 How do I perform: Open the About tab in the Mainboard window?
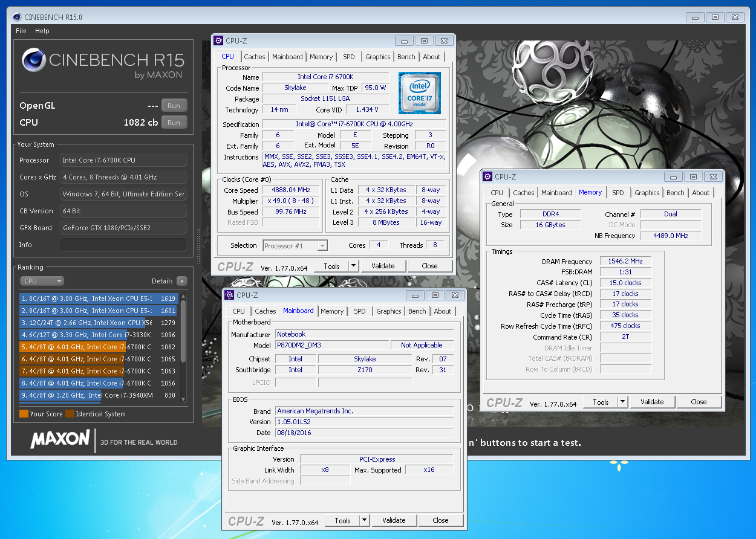(443, 311)
